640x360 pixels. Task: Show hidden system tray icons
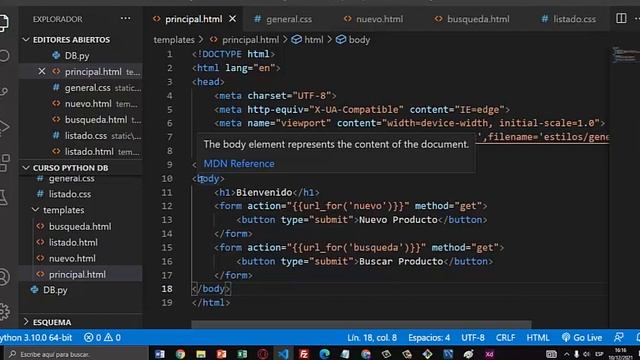[567, 354]
